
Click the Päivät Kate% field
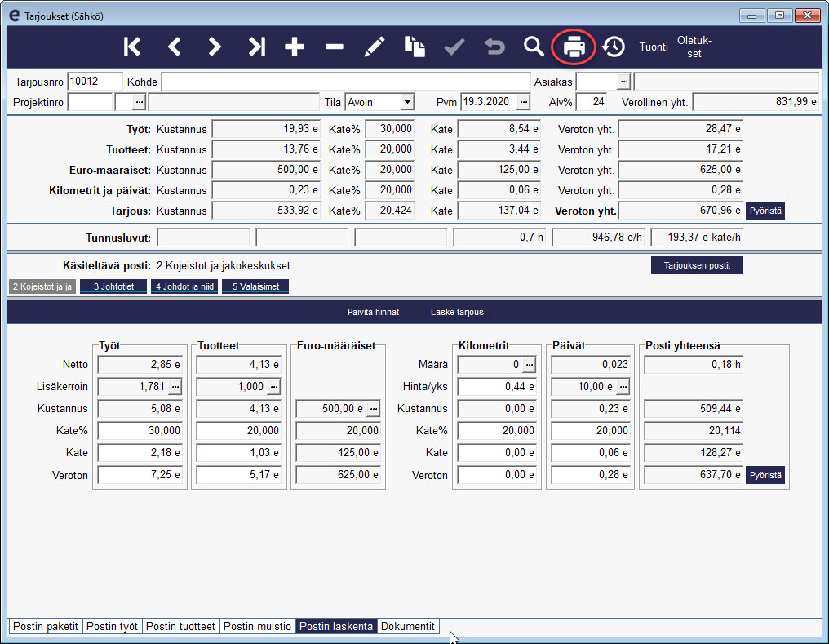pos(591,431)
